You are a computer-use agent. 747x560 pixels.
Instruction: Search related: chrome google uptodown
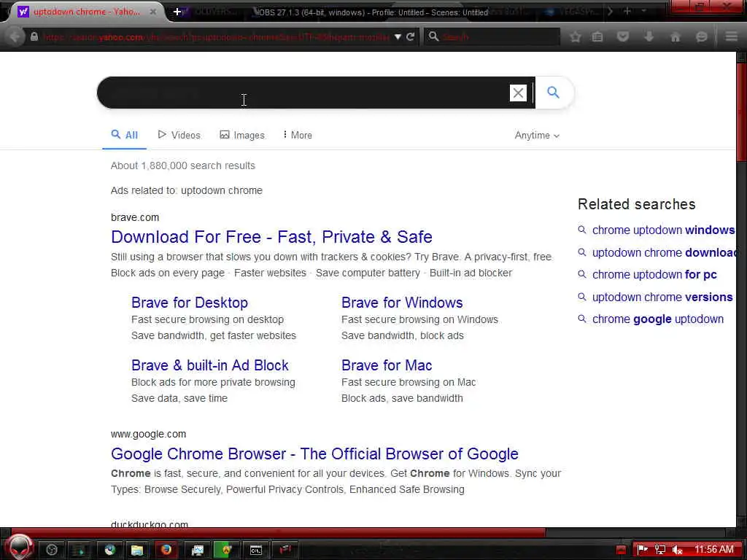(658, 319)
